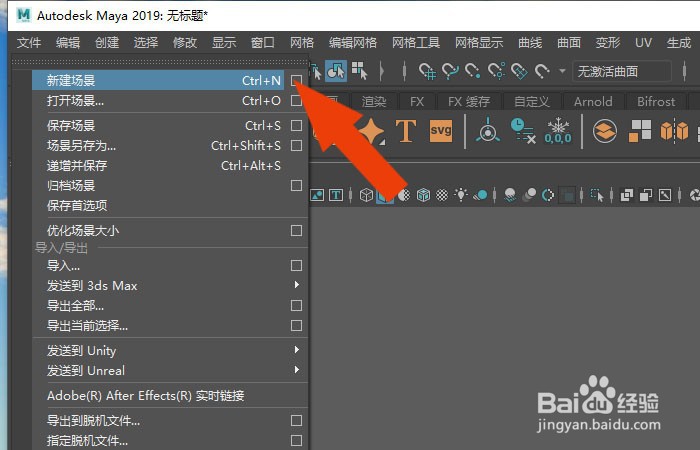Choose 新建场景 menu entry
This screenshot has height=450, width=700.
tap(158, 80)
